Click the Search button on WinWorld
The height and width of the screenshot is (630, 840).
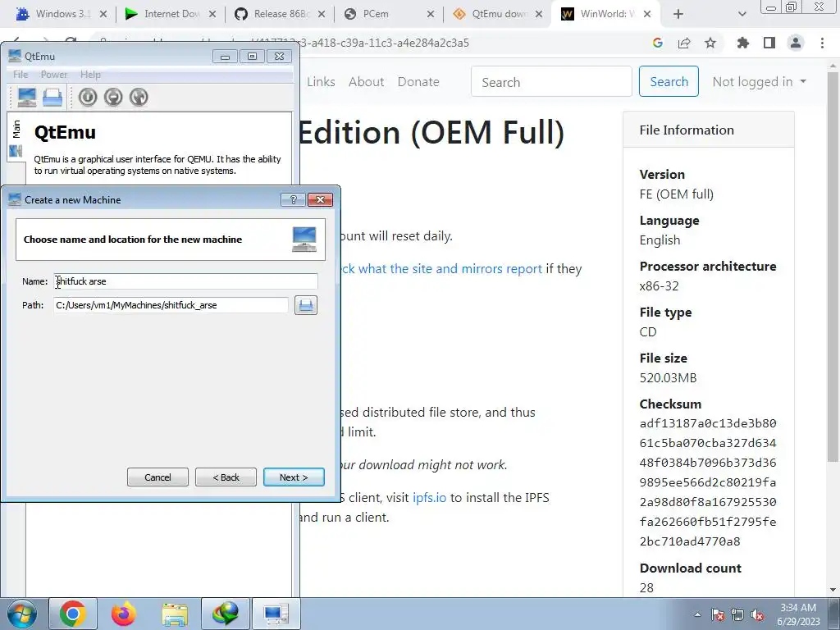[669, 81]
